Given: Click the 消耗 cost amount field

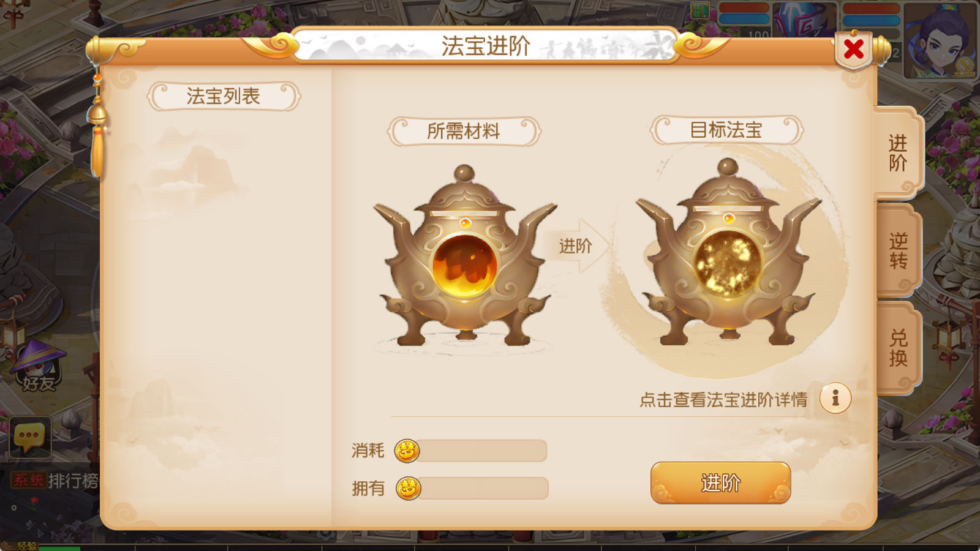Looking at the screenshot, I should [483, 451].
